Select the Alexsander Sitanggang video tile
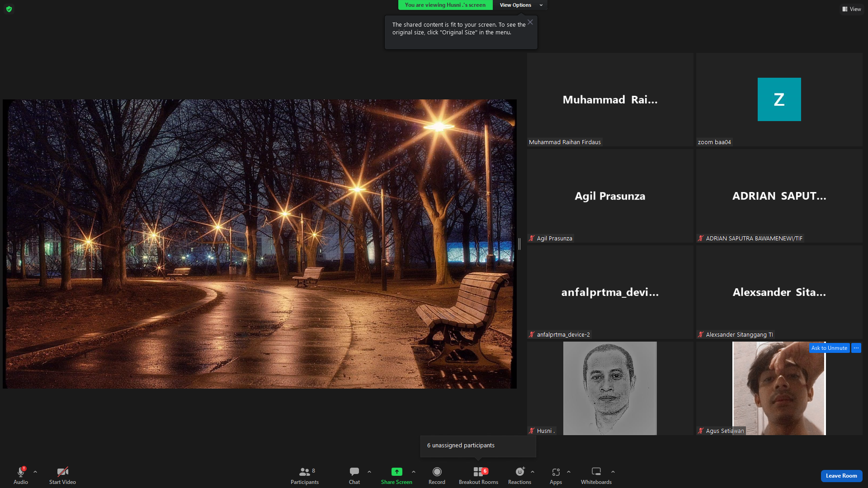 click(779, 292)
